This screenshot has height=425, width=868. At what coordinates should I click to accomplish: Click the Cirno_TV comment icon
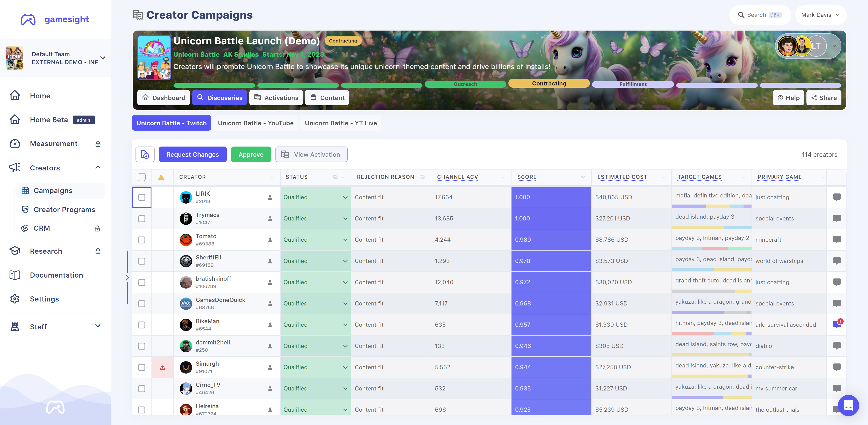pyautogui.click(x=837, y=388)
